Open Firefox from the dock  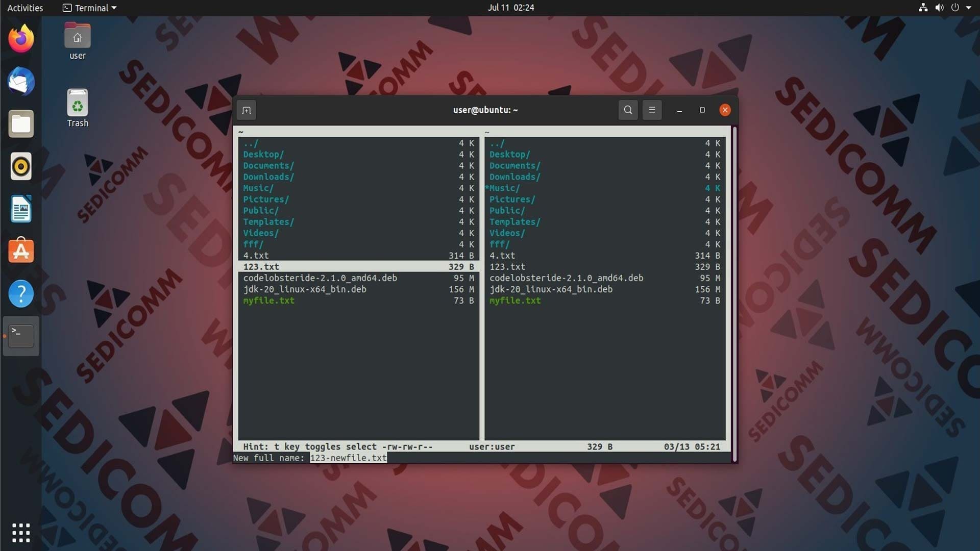click(21, 39)
